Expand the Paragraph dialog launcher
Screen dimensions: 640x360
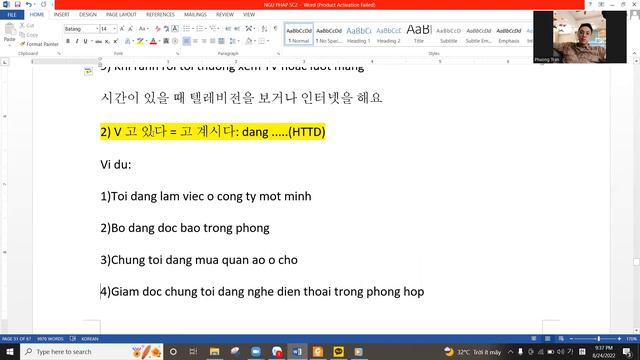(278, 53)
